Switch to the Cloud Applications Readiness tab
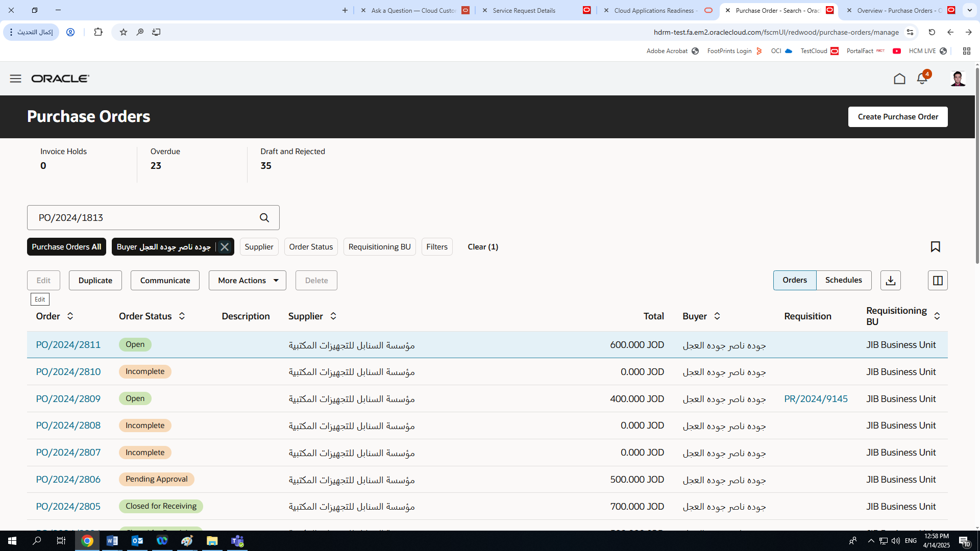Image resolution: width=980 pixels, height=551 pixels. click(655, 10)
